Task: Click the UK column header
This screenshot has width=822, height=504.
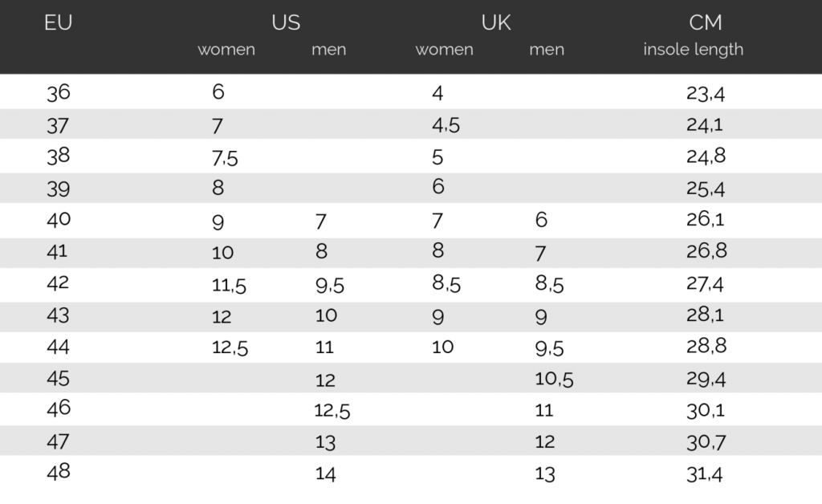Action: [x=496, y=22]
